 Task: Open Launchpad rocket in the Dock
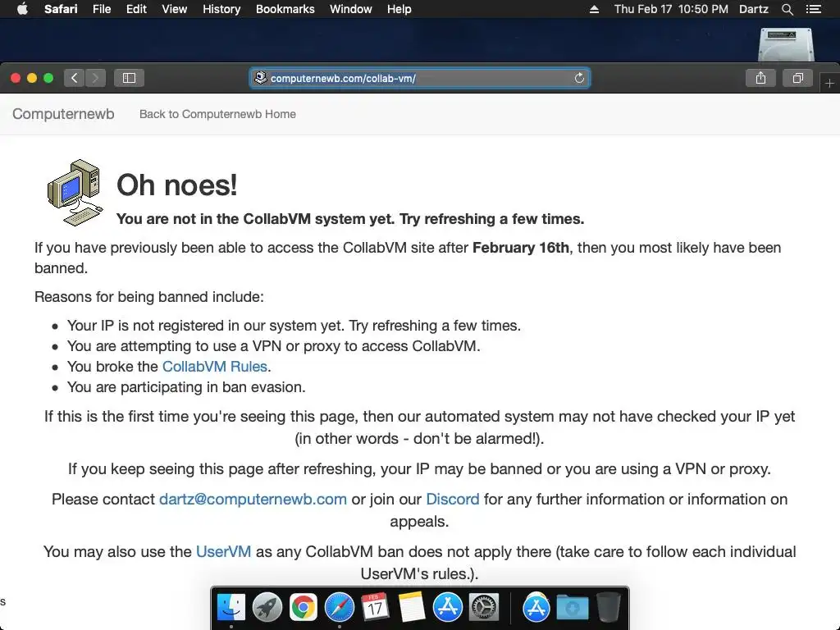(x=267, y=608)
